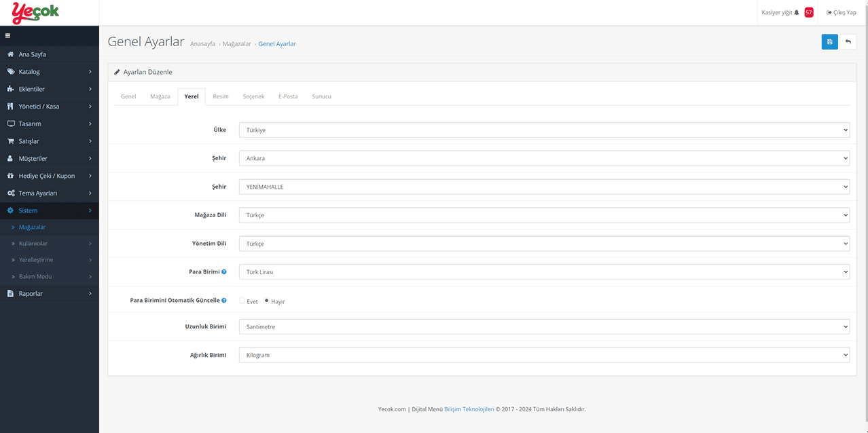
Task: Click the Raporlar document icon
Action: point(11,294)
